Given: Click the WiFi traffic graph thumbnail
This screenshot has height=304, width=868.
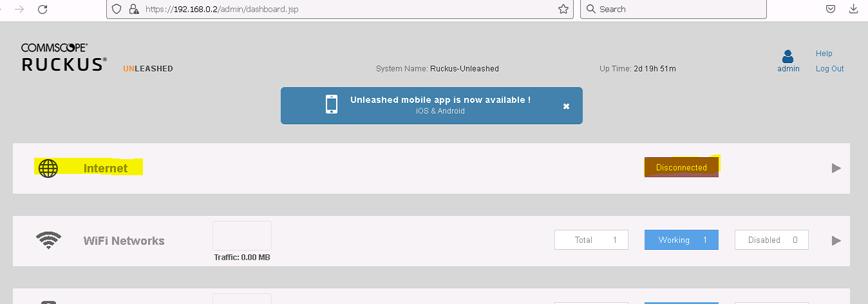Looking at the screenshot, I should coord(242,236).
